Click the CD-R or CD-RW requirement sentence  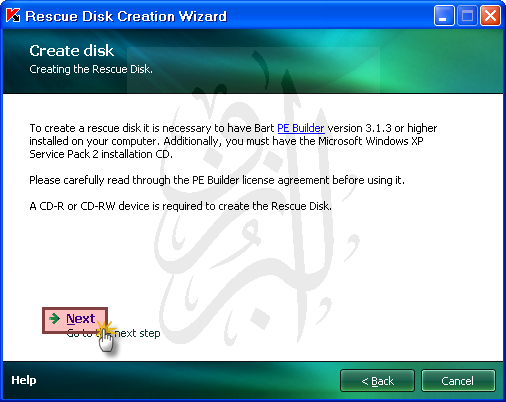pyautogui.click(x=180, y=206)
